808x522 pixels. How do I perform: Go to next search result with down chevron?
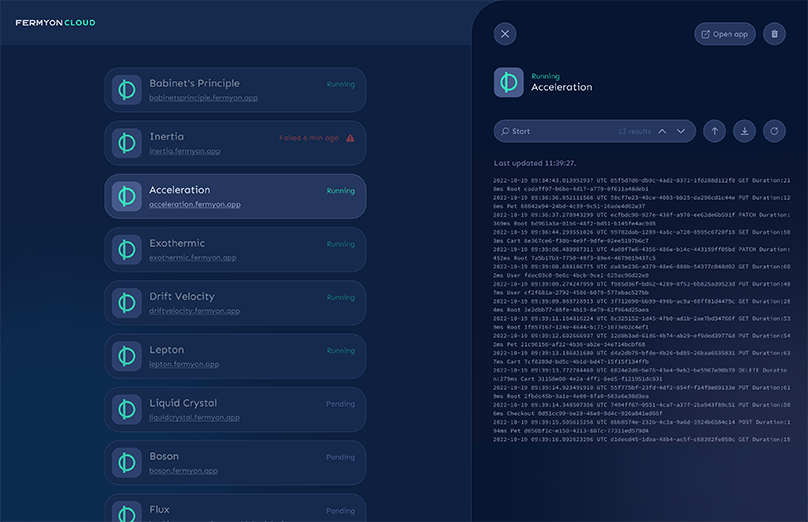[x=681, y=131]
